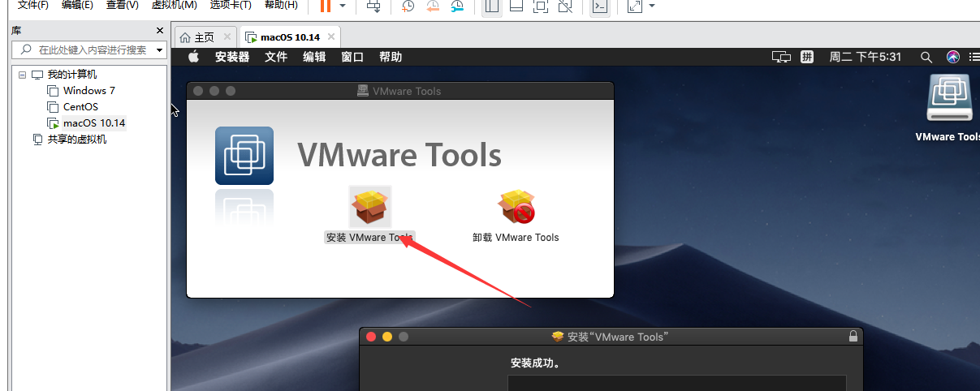980x391 pixels.
Task: Click the 卸载 VMware Tools label
Action: (516, 238)
